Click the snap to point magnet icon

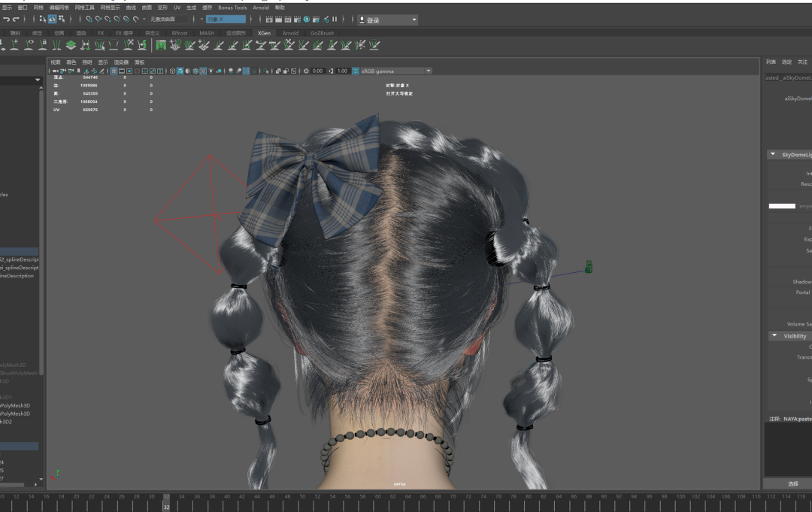point(108,19)
